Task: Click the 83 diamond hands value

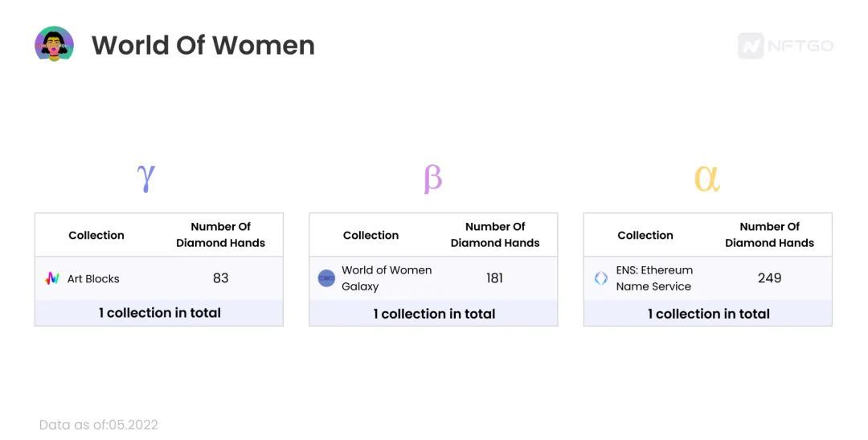Action: 221,278
